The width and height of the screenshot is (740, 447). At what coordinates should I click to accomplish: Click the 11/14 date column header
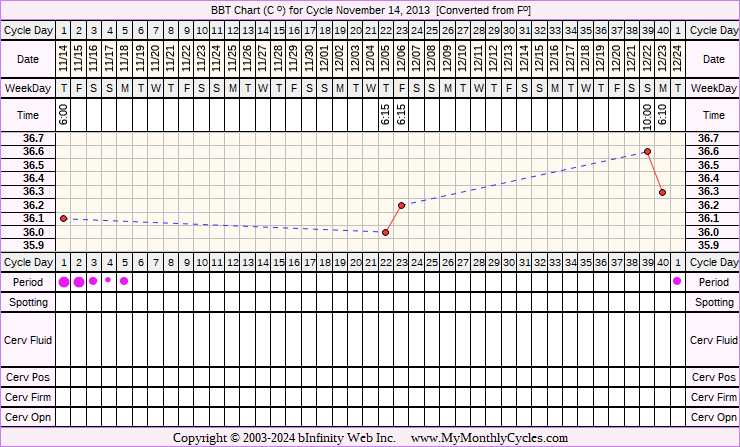(64, 60)
